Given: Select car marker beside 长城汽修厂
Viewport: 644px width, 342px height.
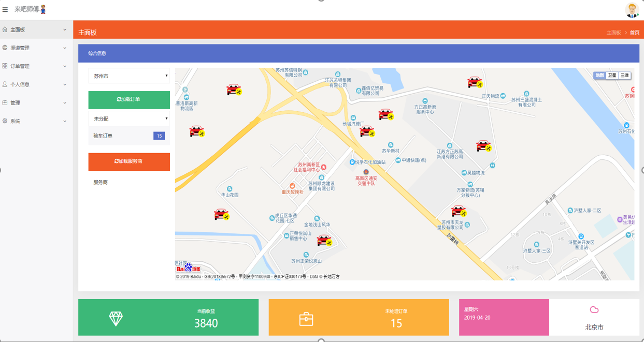Looking at the screenshot, I should (x=367, y=132).
